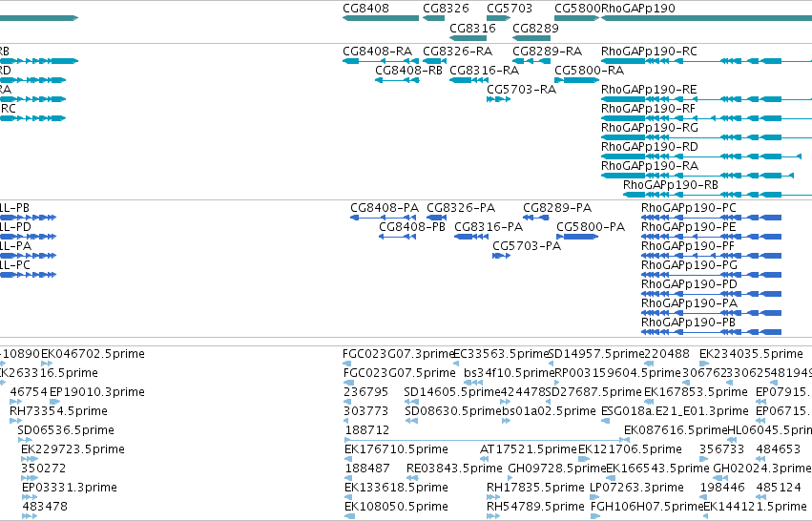The image size is (812, 521).
Task: Open EST label EK108050.5prime
Action: (396, 508)
